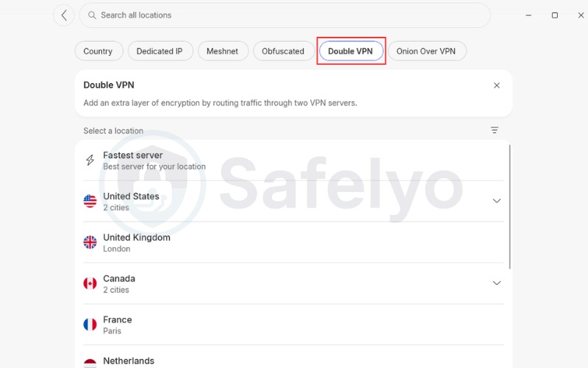The image size is (588, 368).
Task: Click the search magnifier icon
Action: [92, 15]
